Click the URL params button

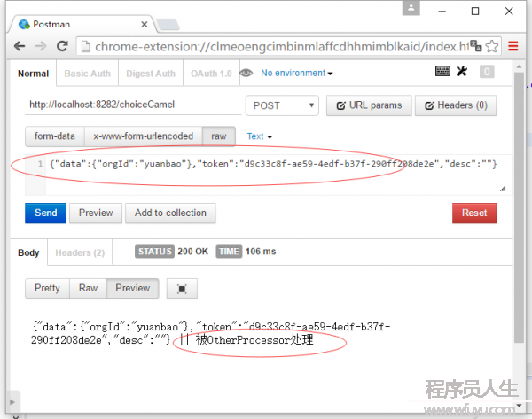369,105
